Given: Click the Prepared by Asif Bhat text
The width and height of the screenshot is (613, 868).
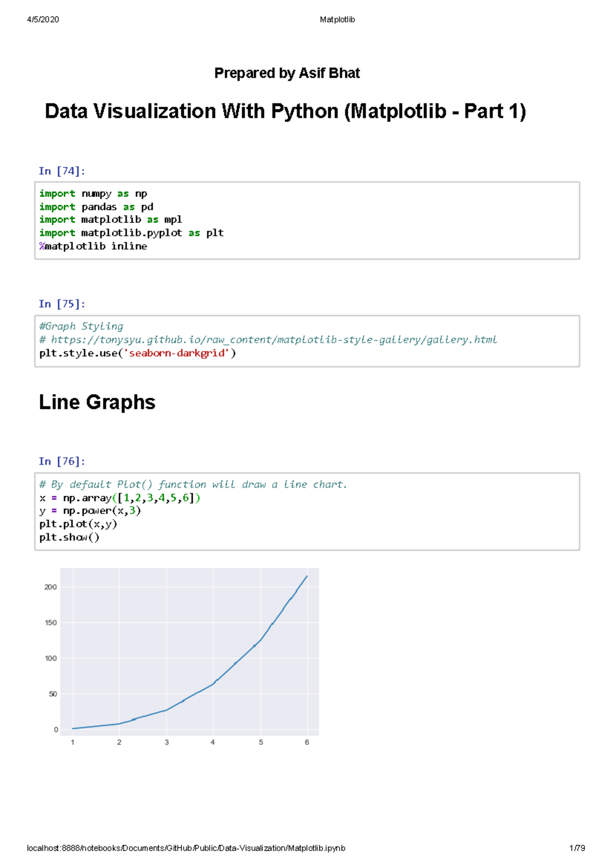Looking at the screenshot, I should (x=287, y=73).
